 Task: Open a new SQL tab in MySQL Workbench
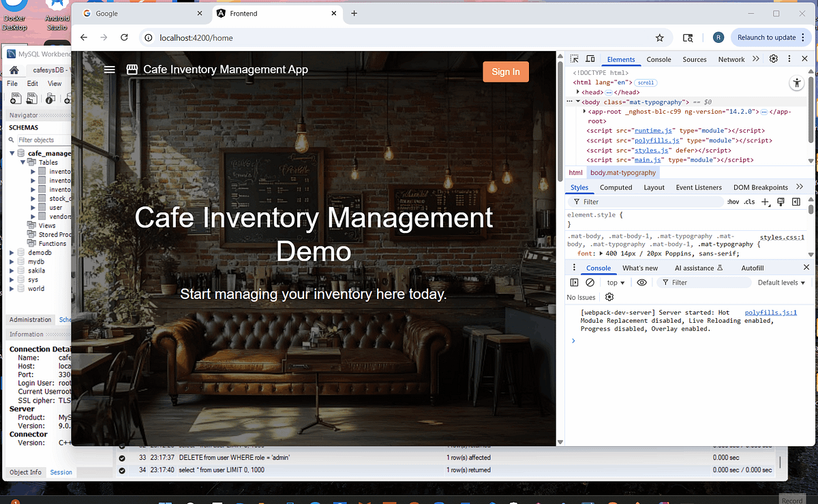[15, 98]
